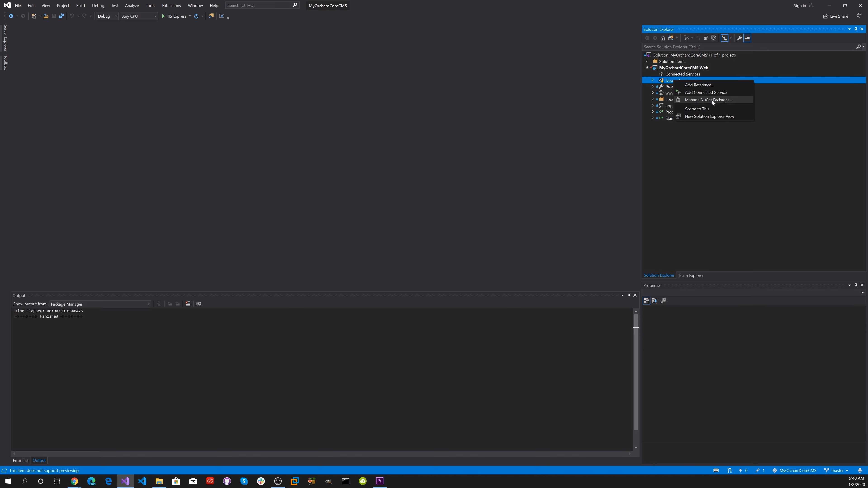Viewport: 868px width, 488px height.
Task: Pin the Output window (auto hide)
Action: pyautogui.click(x=629, y=295)
